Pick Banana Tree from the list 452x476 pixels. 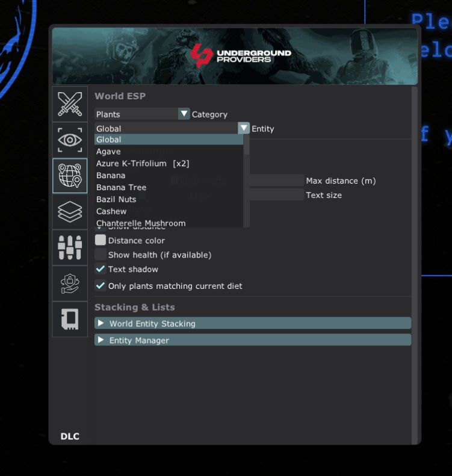pos(169,187)
